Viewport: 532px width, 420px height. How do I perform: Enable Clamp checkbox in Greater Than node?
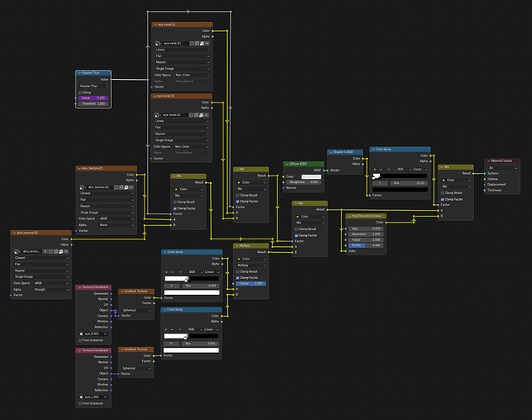click(80, 92)
